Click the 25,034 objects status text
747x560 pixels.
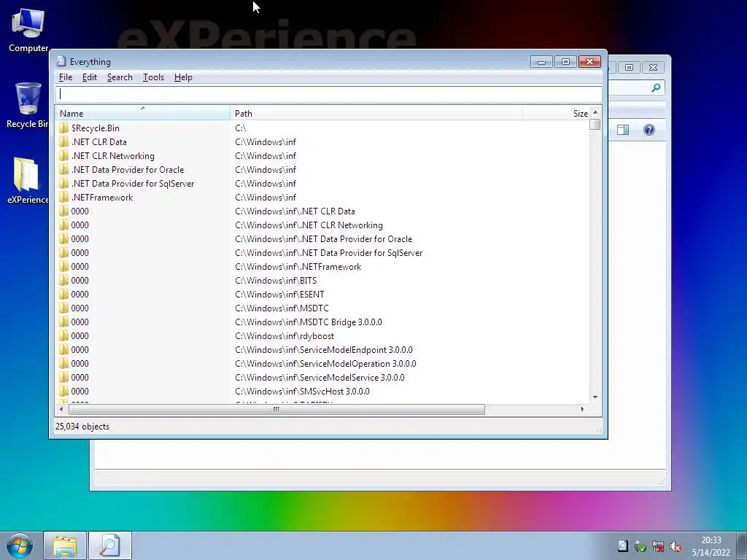tap(82, 426)
